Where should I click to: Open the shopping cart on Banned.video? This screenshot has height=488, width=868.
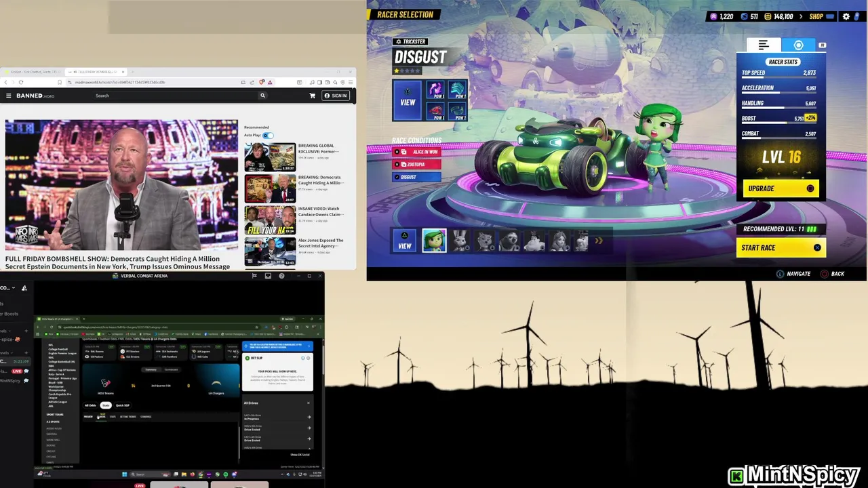pyautogui.click(x=312, y=96)
